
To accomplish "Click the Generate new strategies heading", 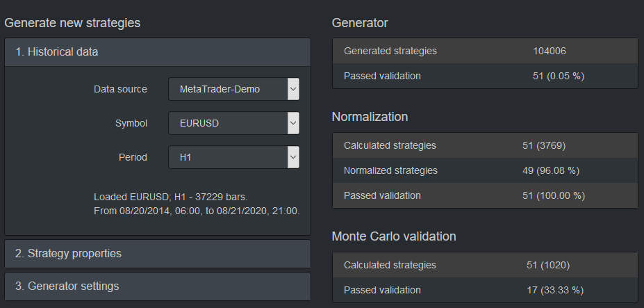I will tap(72, 23).
